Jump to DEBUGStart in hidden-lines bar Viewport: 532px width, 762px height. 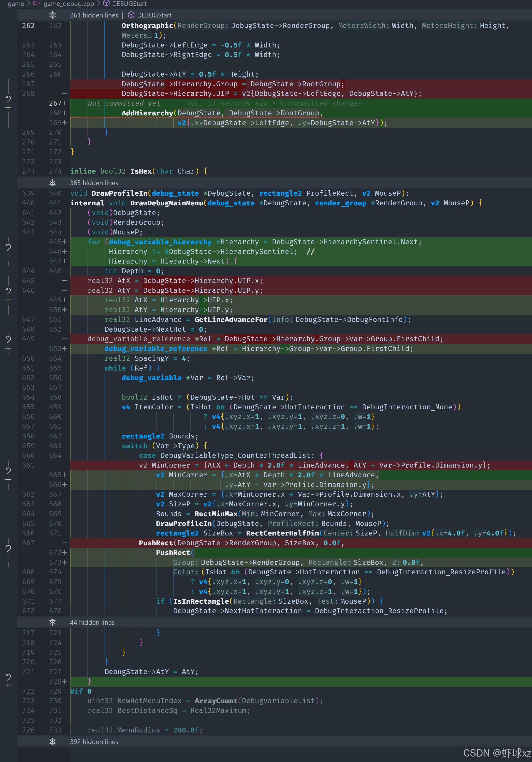coord(154,15)
